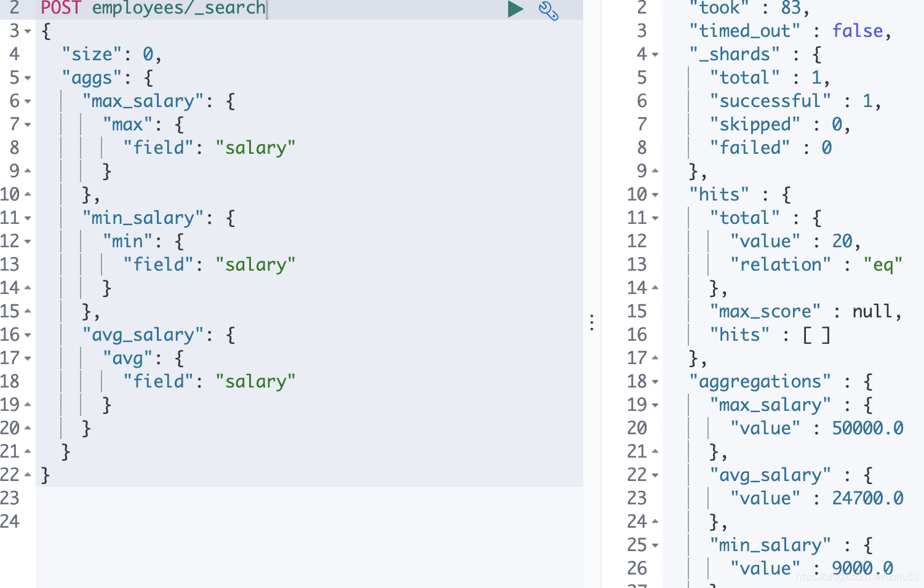The image size is (924, 588).
Task: Click the 24700.0 average salary value
Action: (x=868, y=498)
